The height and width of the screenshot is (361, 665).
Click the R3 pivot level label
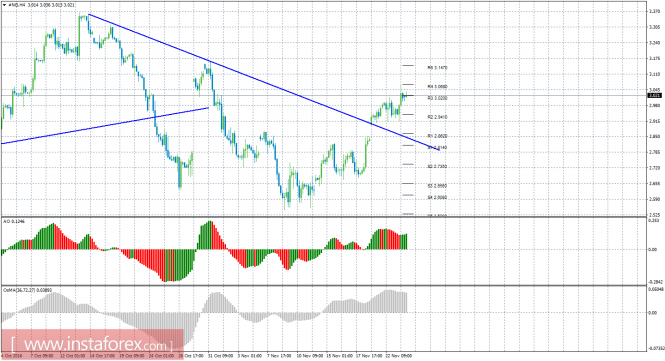click(x=437, y=98)
